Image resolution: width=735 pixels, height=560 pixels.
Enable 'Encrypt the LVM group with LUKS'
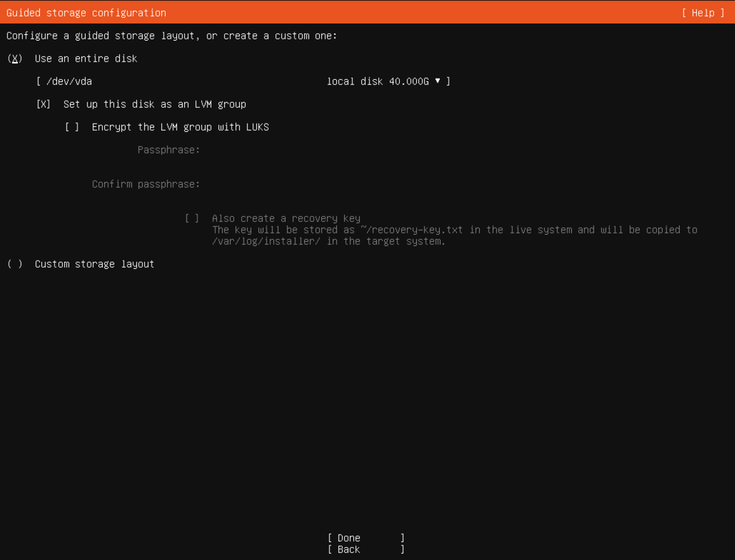[x=72, y=127]
